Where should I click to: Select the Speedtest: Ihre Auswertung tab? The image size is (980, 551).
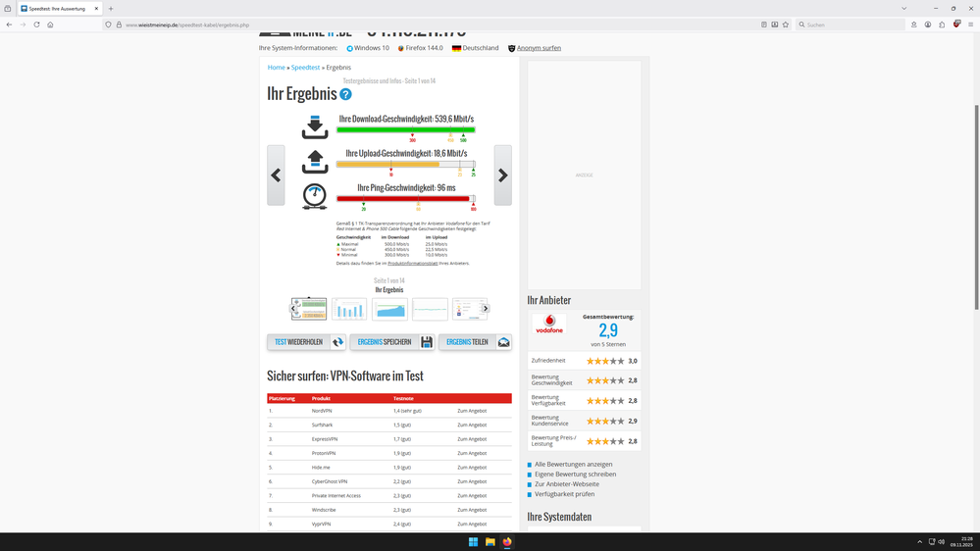pyautogui.click(x=56, y=9)
